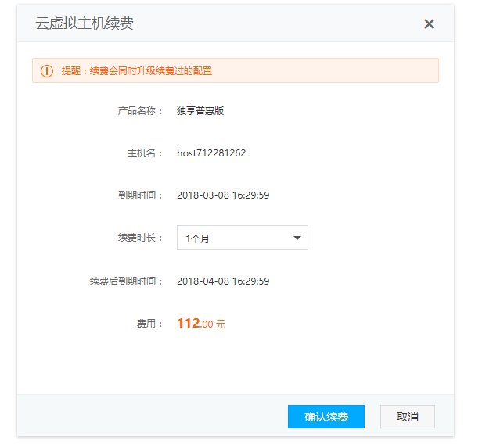Click the 云虚拟主机续费 dialog title

click(85, 23)
